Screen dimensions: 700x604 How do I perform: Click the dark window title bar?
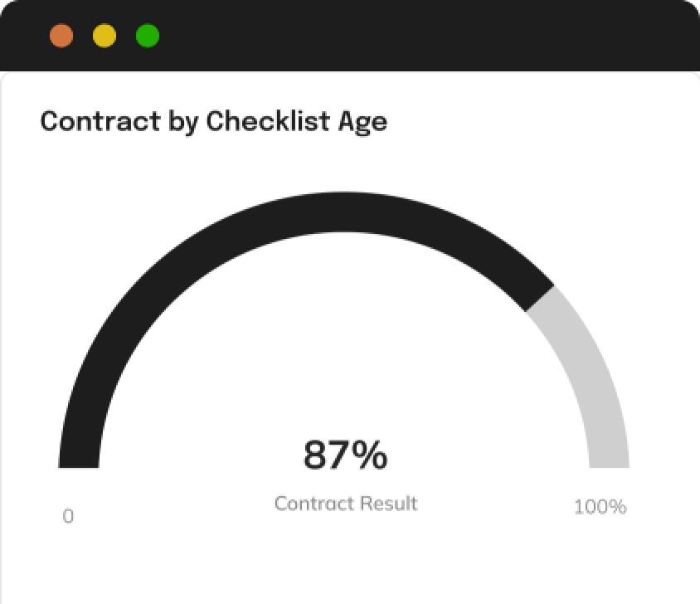coord(350,36)
